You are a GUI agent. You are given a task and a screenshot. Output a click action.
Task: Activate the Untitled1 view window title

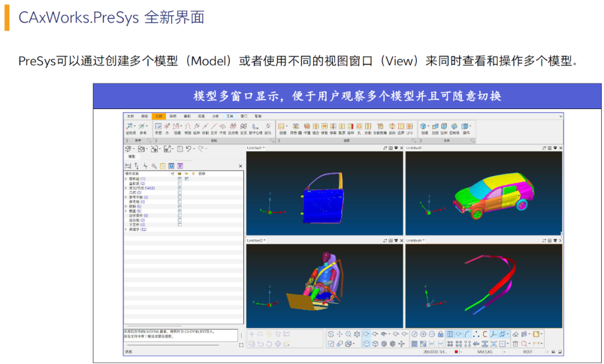point(255,148)
